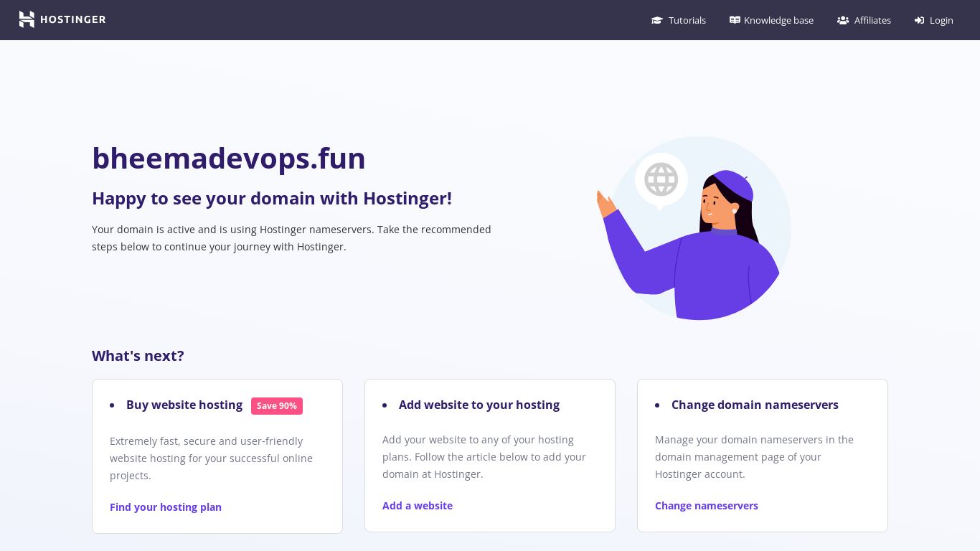Click the HOSTINGER wordmark text
Screen dimensions: 980x551
[72, 19]
